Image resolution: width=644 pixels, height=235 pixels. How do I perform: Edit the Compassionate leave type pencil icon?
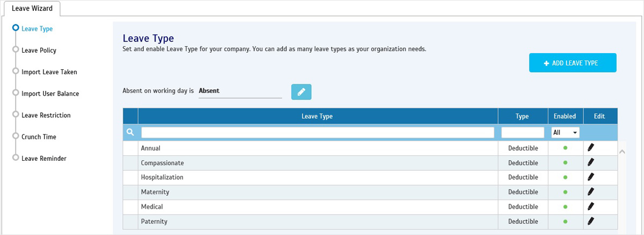(591, 162)
